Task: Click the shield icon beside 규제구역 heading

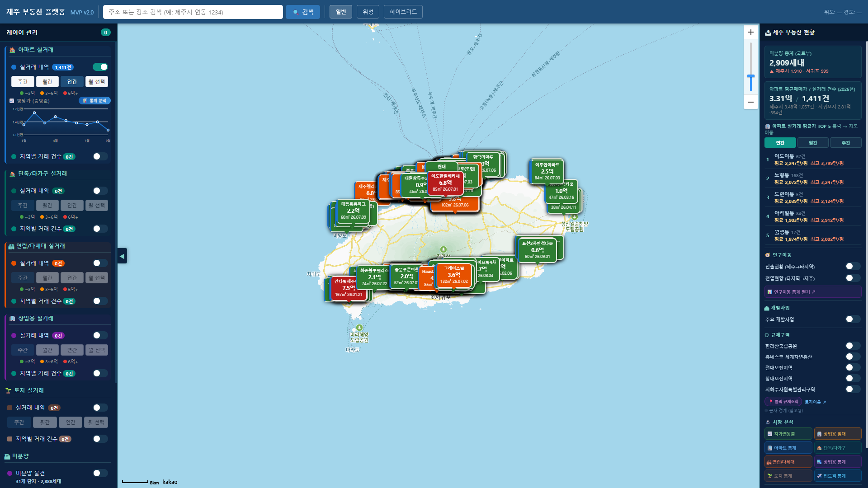Action: [767, 335]
